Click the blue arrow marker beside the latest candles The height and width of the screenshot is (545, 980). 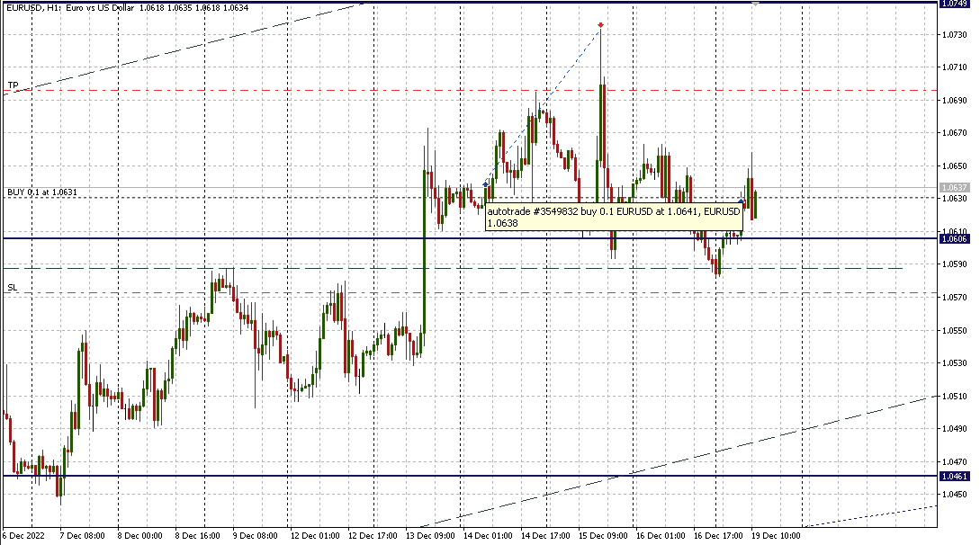pyautogui.click(x=741, y=201)
